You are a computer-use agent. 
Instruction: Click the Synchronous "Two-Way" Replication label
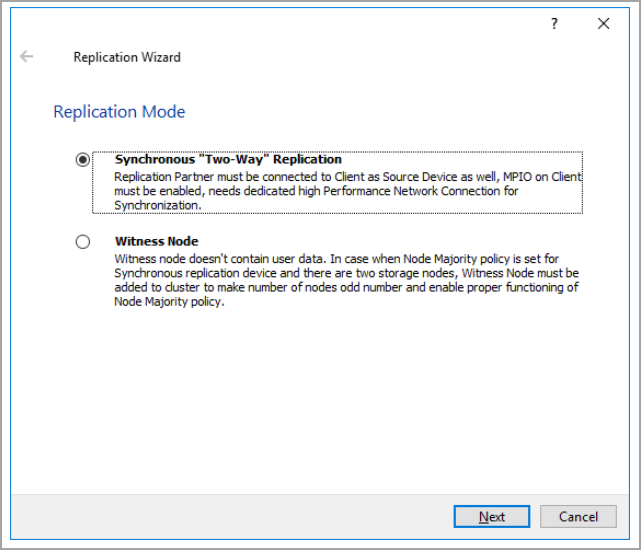[x=228, y=160]
